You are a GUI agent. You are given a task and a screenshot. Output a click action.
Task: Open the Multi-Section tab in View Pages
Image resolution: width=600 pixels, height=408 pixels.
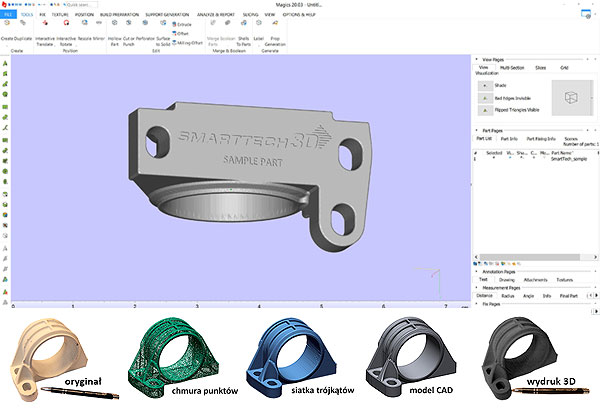[x=512, y=68]
